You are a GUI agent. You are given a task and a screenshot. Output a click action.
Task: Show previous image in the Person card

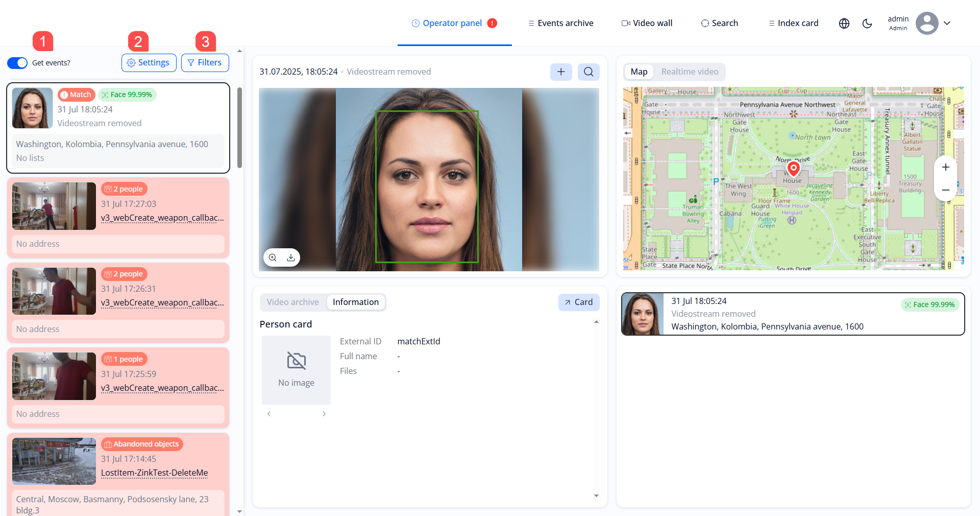click(269, 414)
